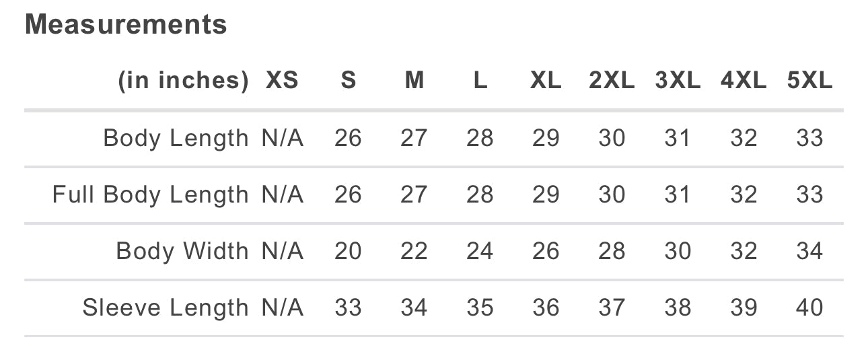This screenshot has height=356, width=868.
Task: Select the 3XL size column header
Action: pos(678,81)
